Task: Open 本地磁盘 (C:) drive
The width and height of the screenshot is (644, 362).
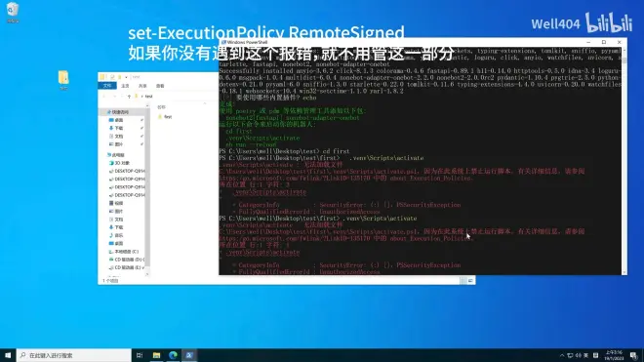Action: pyautogui.click(x=124, y=252)
